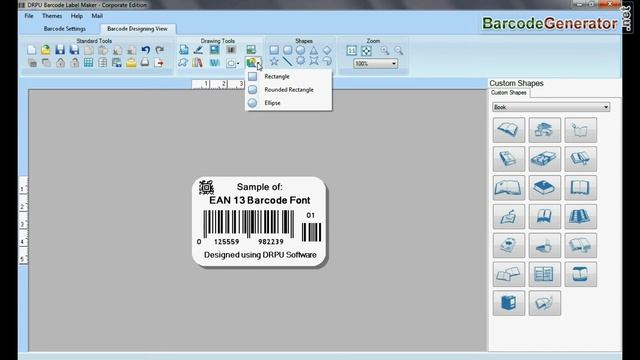
Task: Click the Redo arrow in Standard Tools
Action: pyautogui.click(x=160, y=50)
